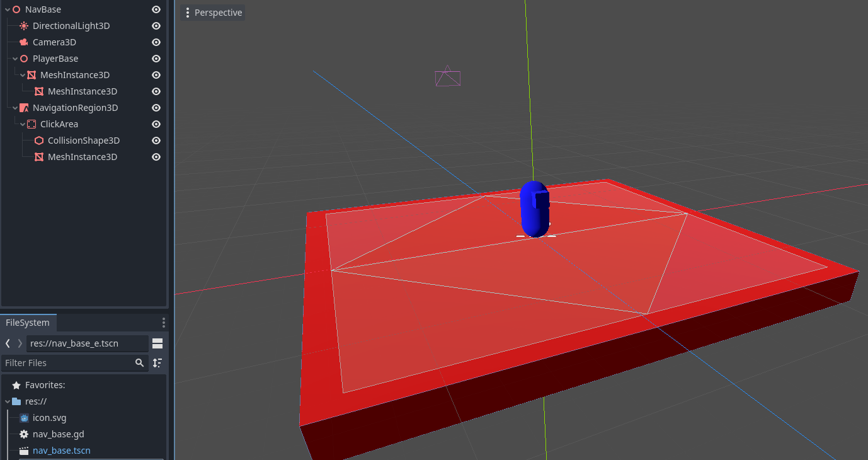
Task: Click the icon.svg file icon
Action: 24,418
